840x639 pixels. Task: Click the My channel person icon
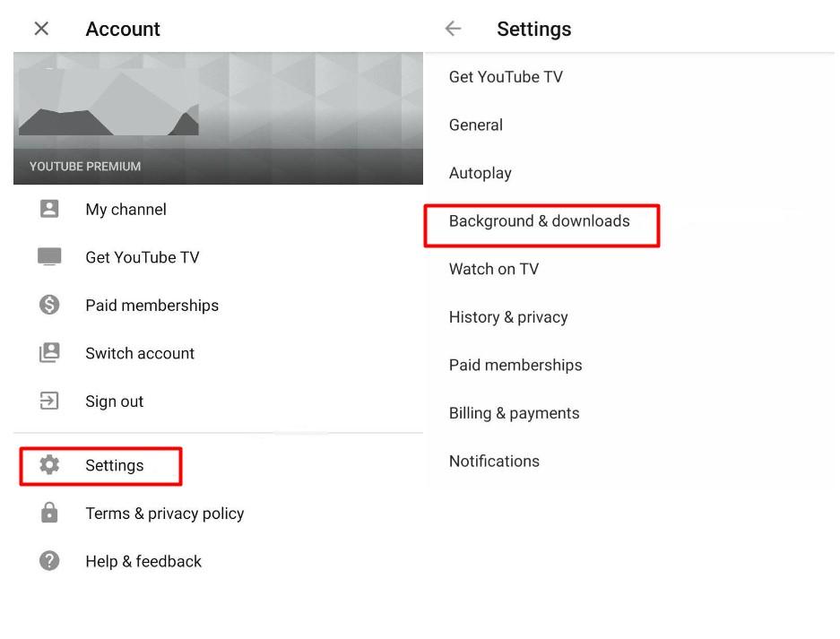click(49, 209)
